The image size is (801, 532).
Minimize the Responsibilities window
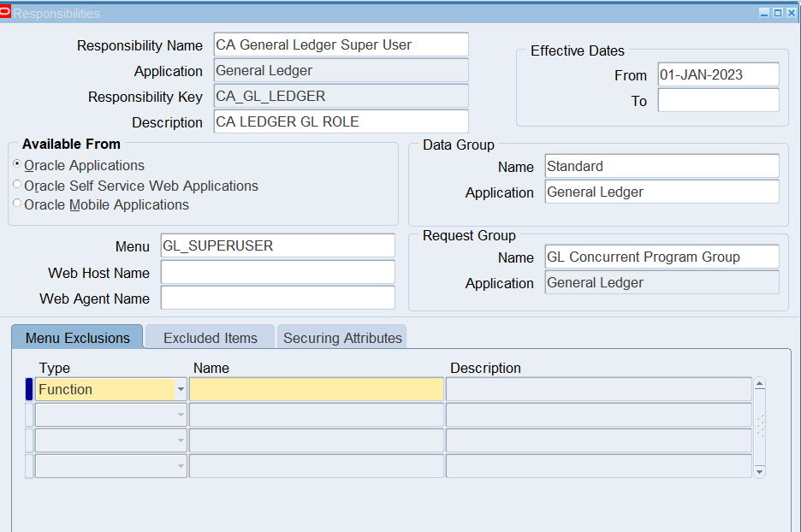point(764,14)
